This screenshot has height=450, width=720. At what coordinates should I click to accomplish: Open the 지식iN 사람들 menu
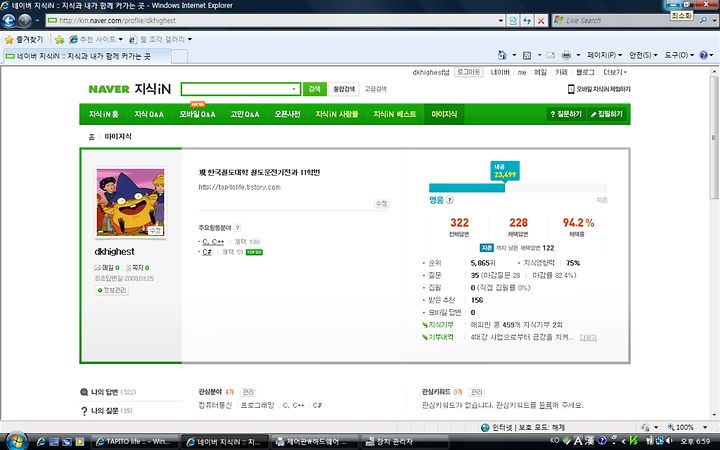click(337, 114)
